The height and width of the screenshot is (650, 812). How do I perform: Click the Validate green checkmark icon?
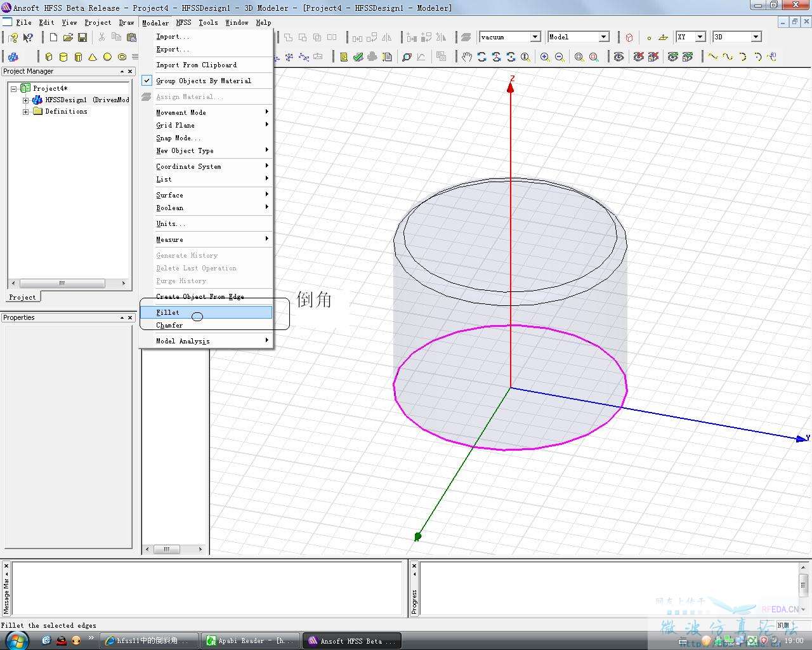click(x=358, y=57)
